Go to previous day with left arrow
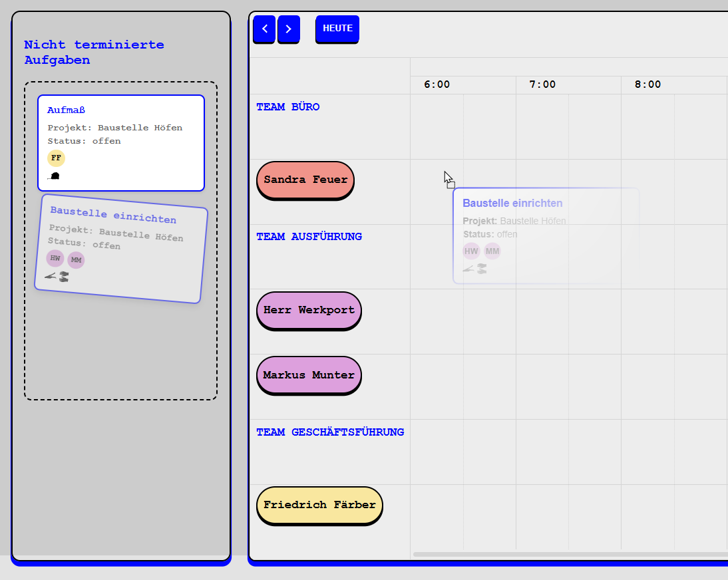 pos(264,29)
